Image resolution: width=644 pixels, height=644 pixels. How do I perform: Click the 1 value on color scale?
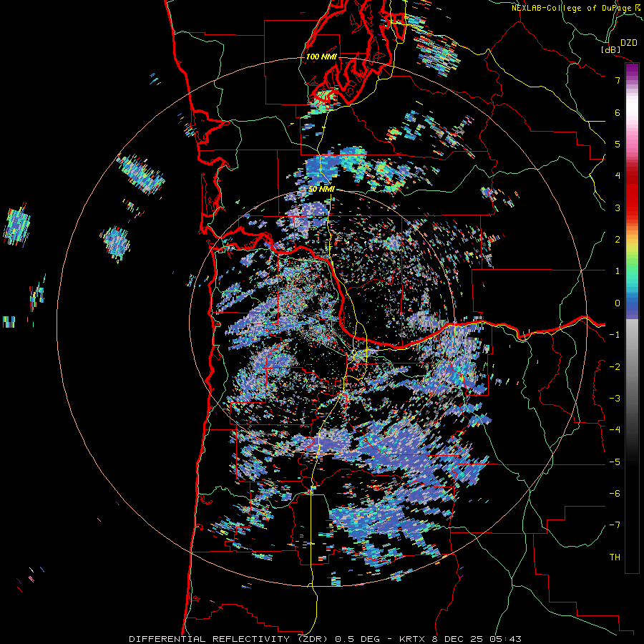coord(618,271)
